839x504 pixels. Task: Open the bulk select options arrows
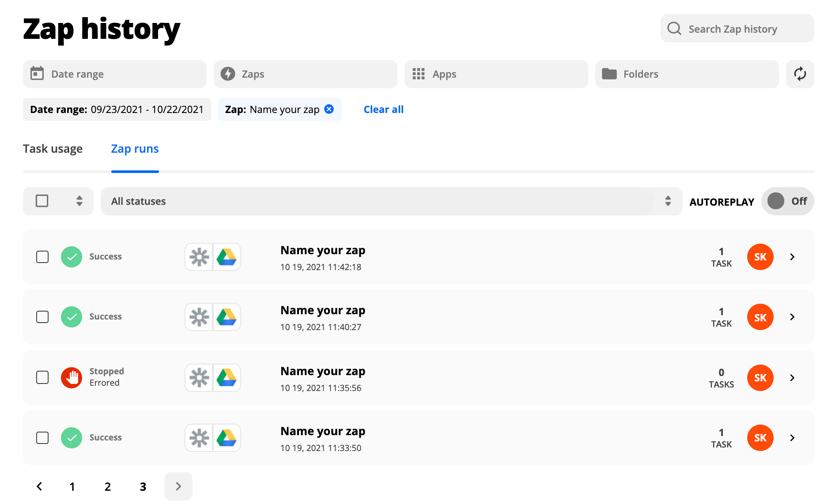79,201
